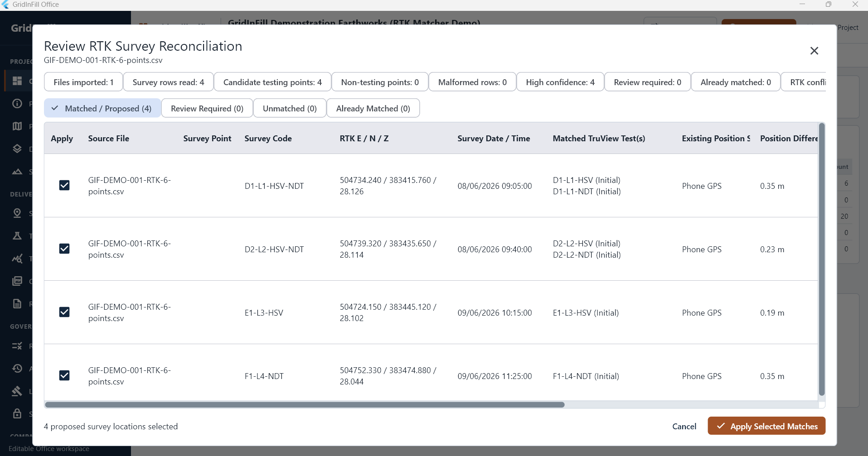Click the vertical table scrollbar
The width and height of the screenshot is (868, 456).
pyautogui.click(x=822, y=259)
